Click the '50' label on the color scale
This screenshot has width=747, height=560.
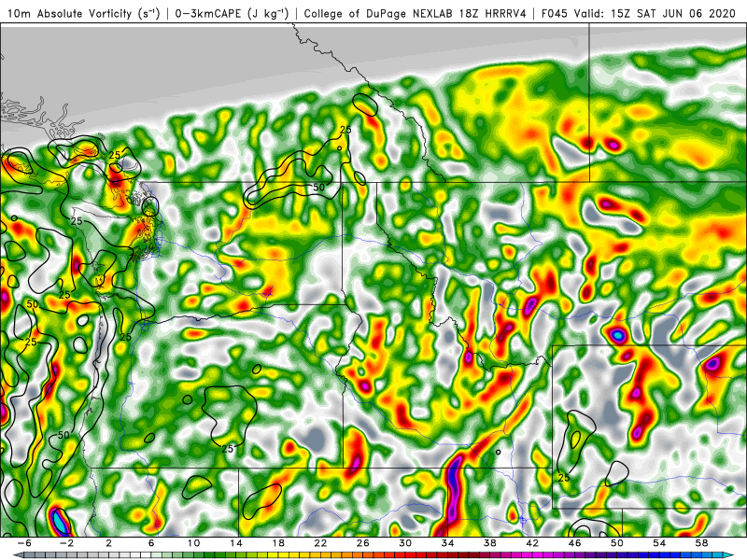click(x=617, y=543)
